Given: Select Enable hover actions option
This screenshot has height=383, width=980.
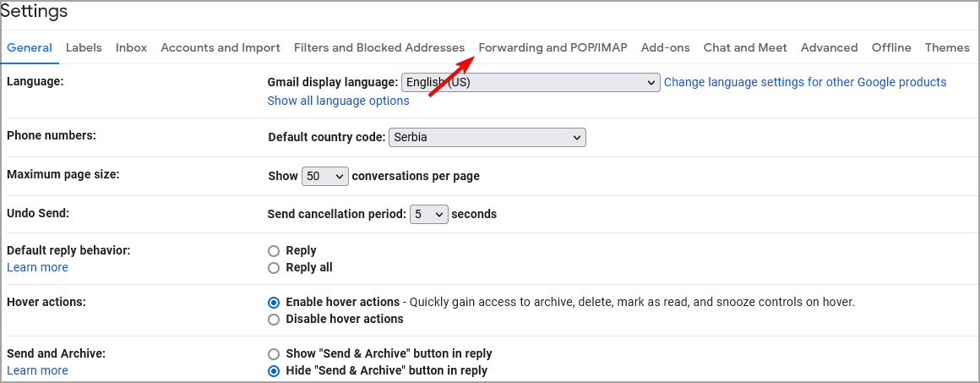Looking at the screenshot, I should [x=273, y=303].
